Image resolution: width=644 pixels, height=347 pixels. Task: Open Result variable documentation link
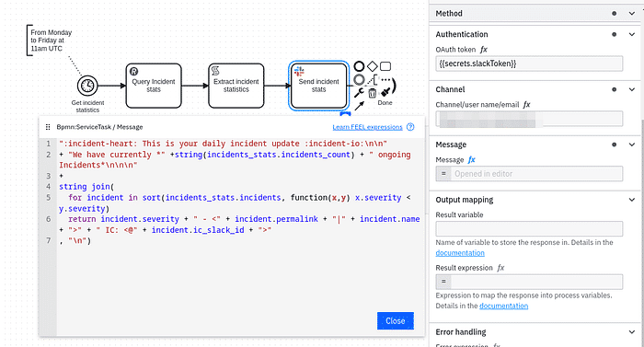click(x=460, y=253)
